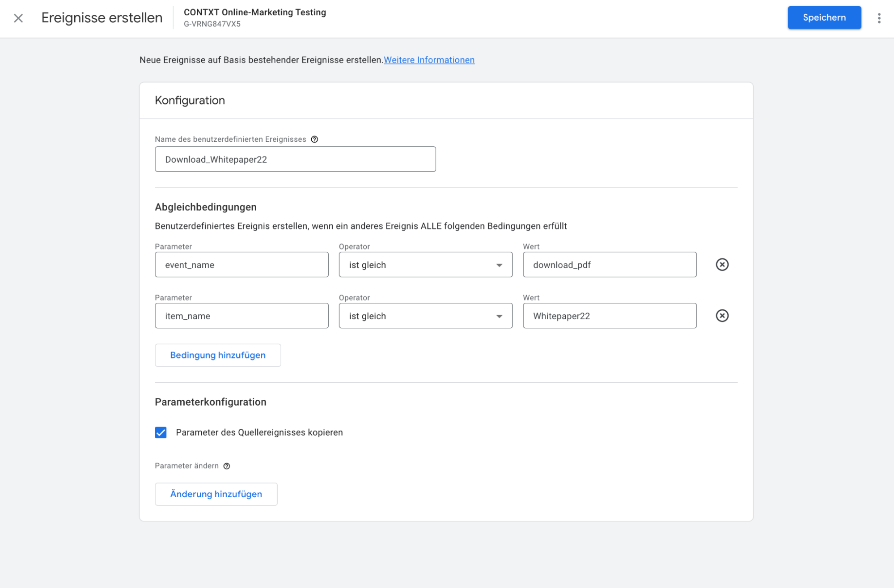Screen dimensions: 894x588
Task: Save the event with Speichern button
Action: pyautogui.click(x=824, y=17)
